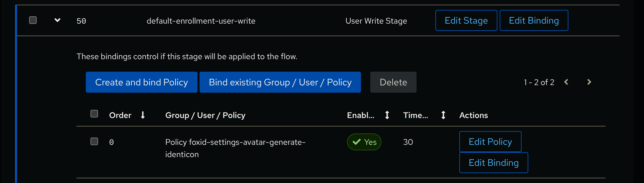Go to next bindings page chevron
Image resolution: width=644 pixels, height=183 pixels.
589,82
